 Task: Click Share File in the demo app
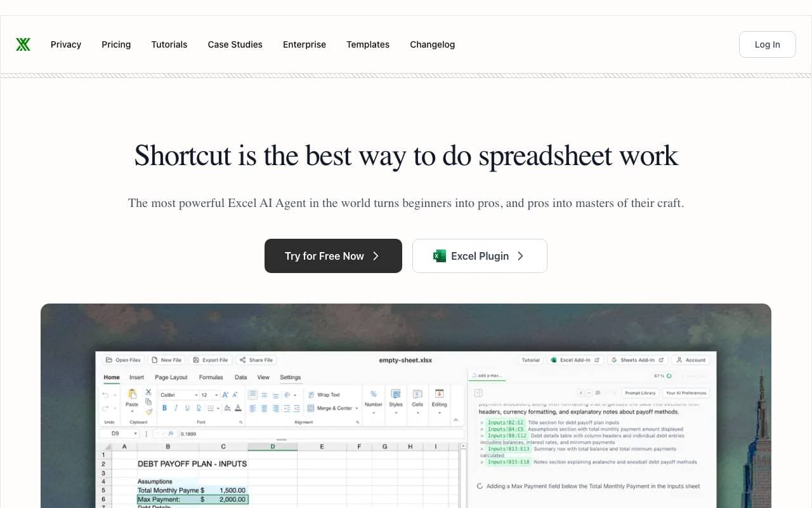pyautogui.click(x=256, y=360)
